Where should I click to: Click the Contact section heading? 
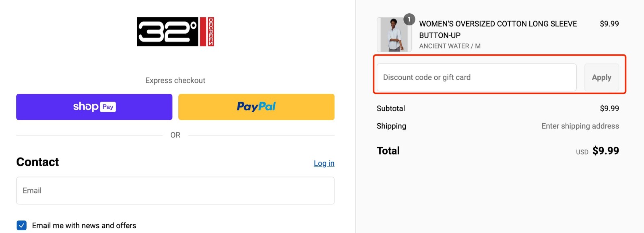(37, 162)
